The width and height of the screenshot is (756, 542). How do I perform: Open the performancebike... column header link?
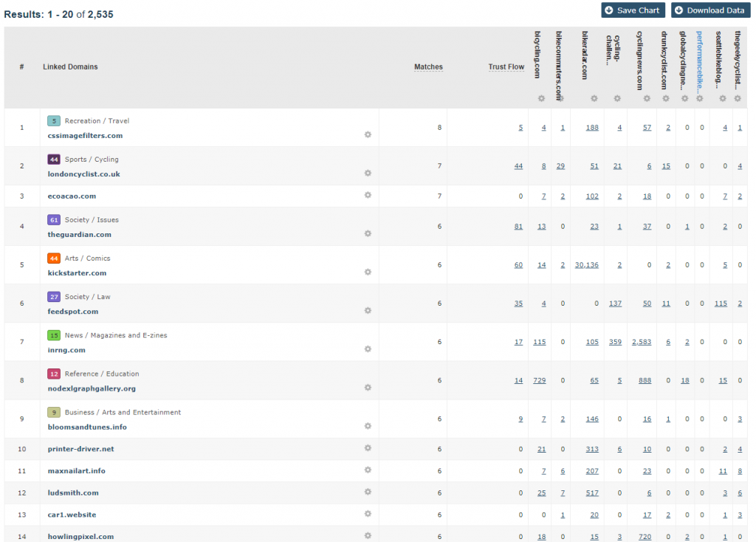pyautogui.click(x=700, y=61)
